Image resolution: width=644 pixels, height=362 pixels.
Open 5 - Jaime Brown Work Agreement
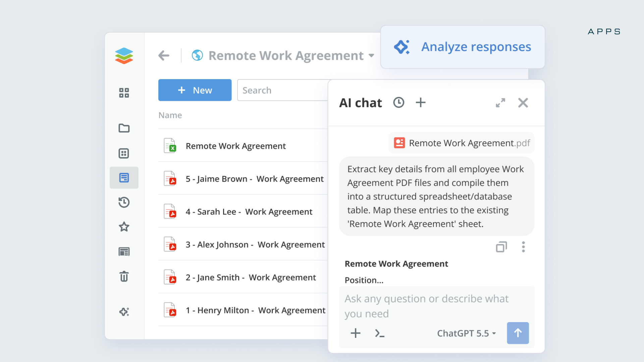pos(243,179)
